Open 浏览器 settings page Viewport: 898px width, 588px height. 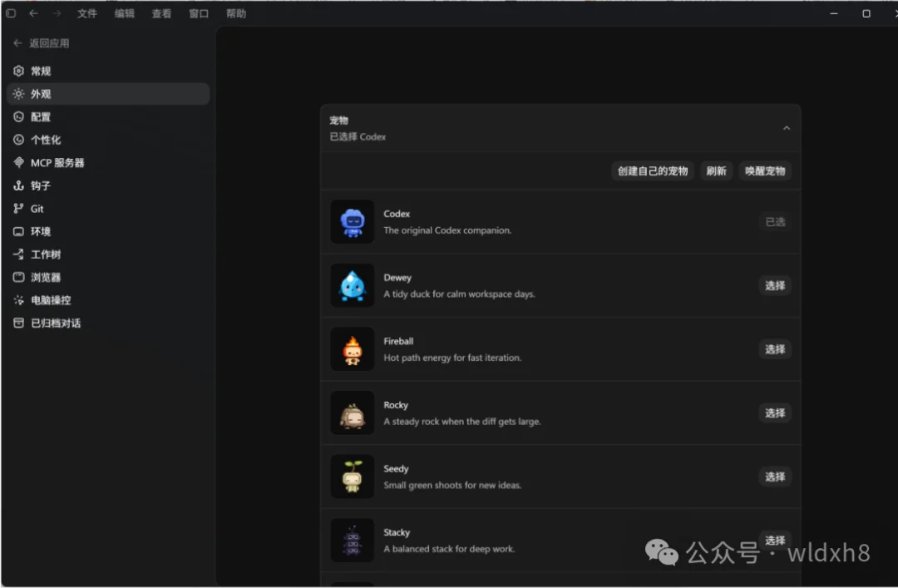click(107, 278)
